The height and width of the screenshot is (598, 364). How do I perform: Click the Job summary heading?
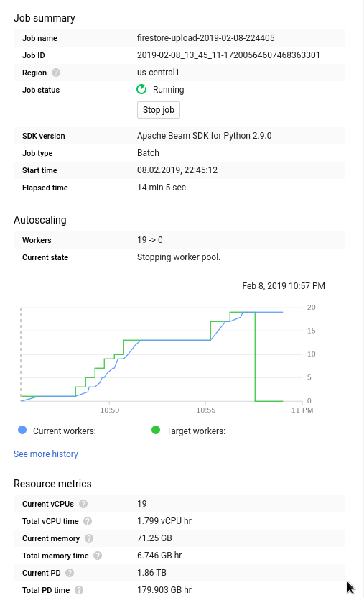click(45, 18)
